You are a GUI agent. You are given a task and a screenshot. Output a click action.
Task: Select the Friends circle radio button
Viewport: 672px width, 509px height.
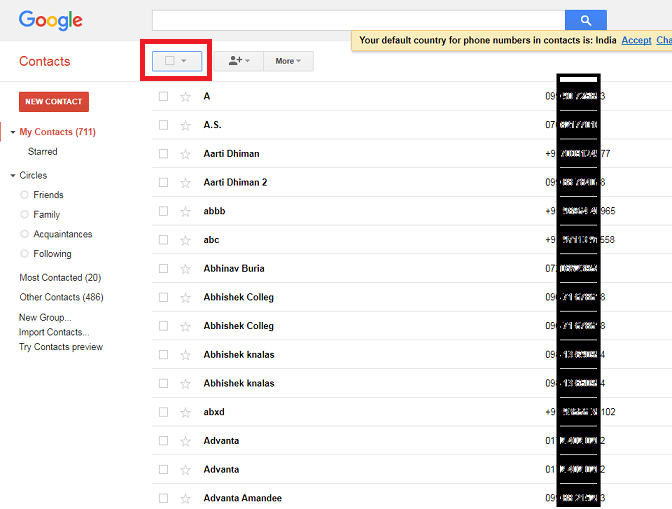coord(24,195)
